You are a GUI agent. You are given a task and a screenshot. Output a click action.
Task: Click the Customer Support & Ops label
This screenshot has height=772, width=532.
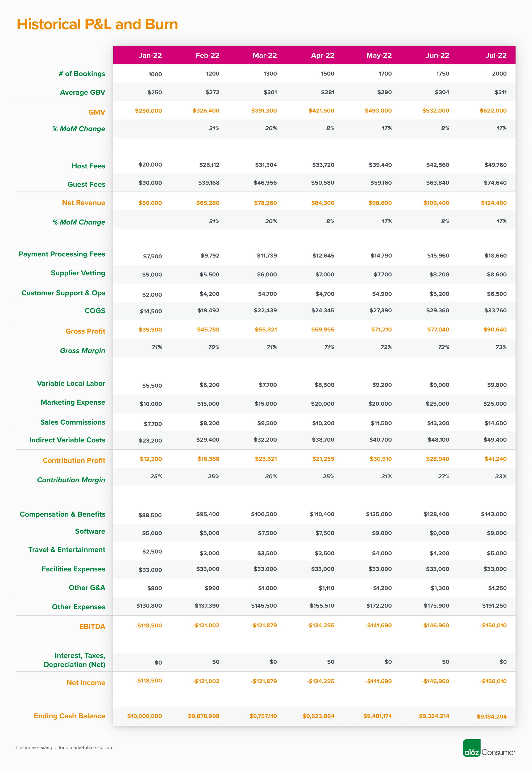[63, 293]
